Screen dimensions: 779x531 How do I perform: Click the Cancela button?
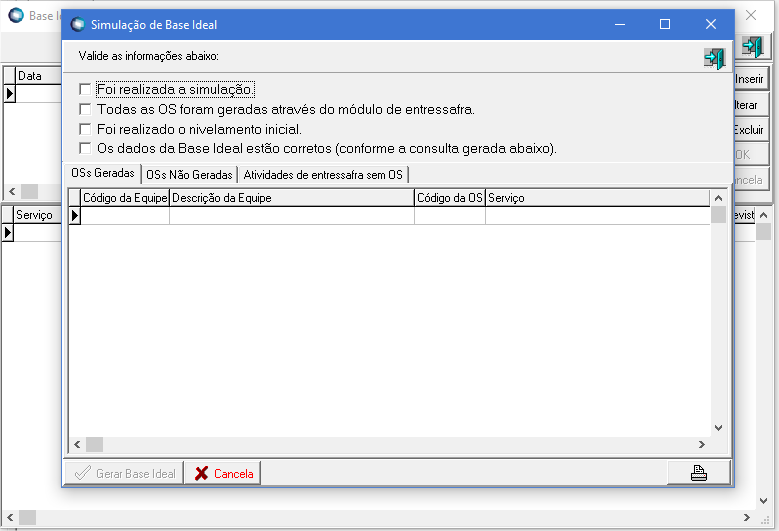click(x=223, y=473)
